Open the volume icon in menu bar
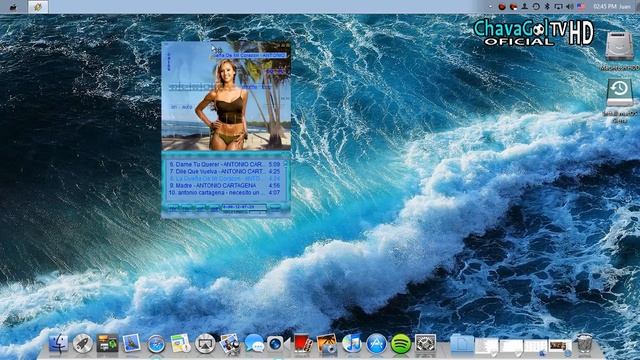 pos(569,7)
